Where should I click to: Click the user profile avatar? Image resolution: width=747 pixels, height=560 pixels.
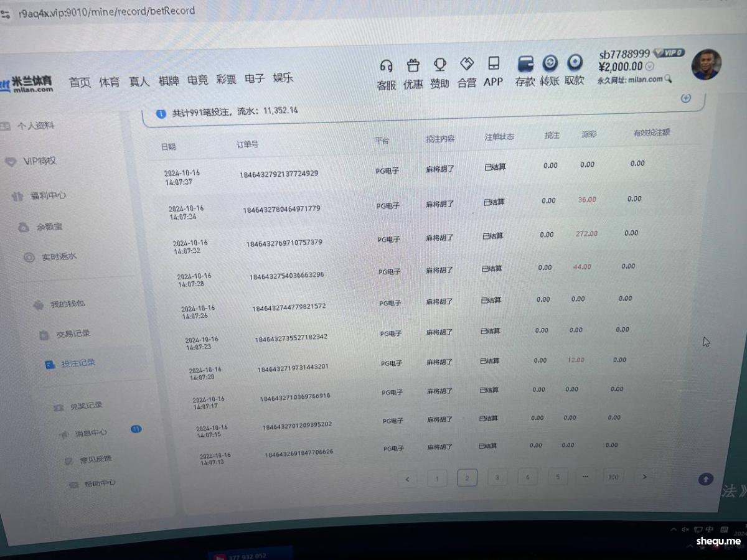point(706,65)
